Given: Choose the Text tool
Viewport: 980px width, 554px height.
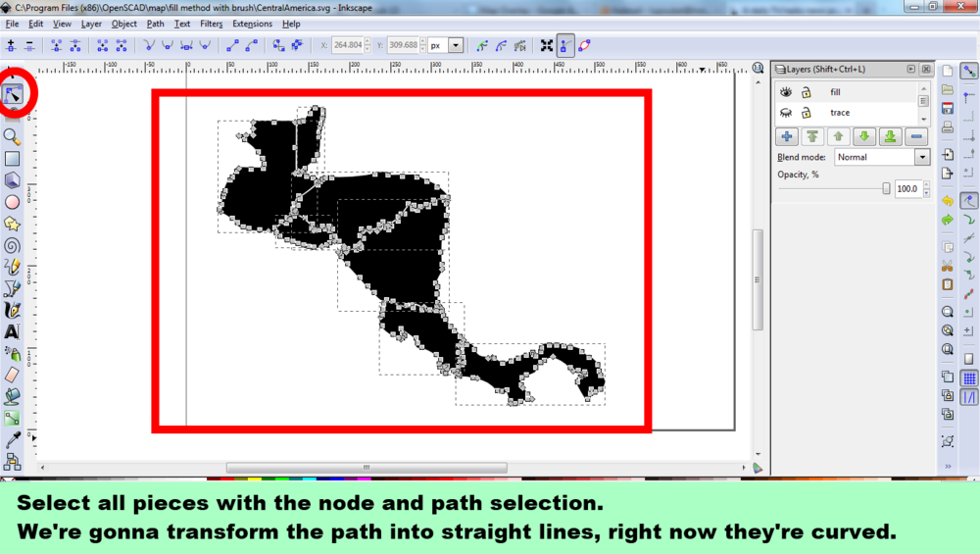Looking at the screenshot, I should click(x=12, y=332).
